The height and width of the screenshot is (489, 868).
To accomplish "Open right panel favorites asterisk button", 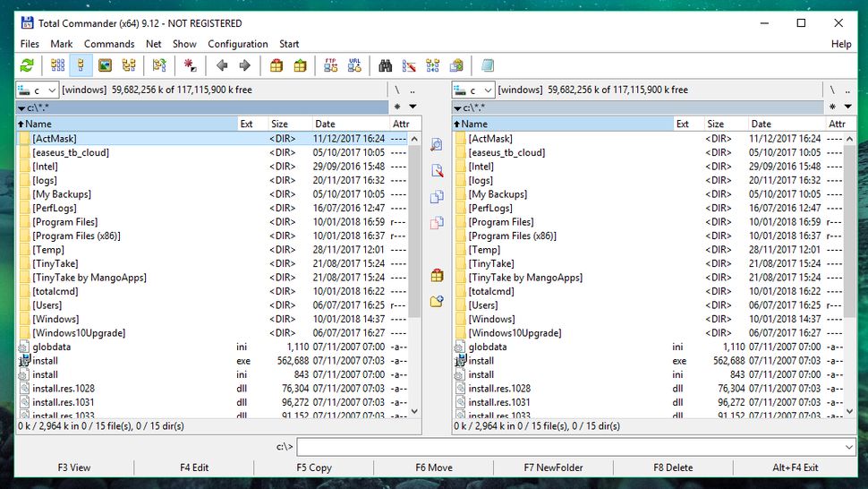I will (832, 107).
